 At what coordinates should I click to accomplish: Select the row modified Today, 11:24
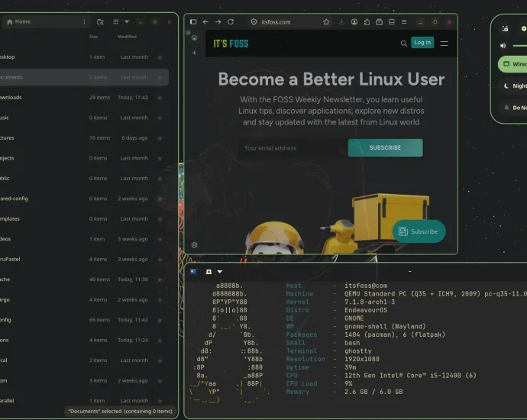[x=84, y=340]
